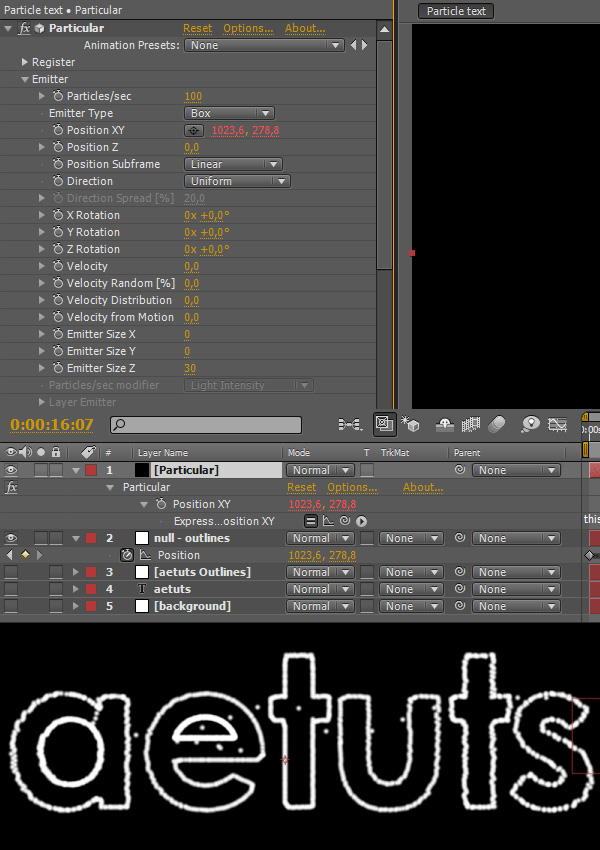Viewport: 600px width, 850px height.
Task: Open the Graph Editor icon
Action: (557, 424)
